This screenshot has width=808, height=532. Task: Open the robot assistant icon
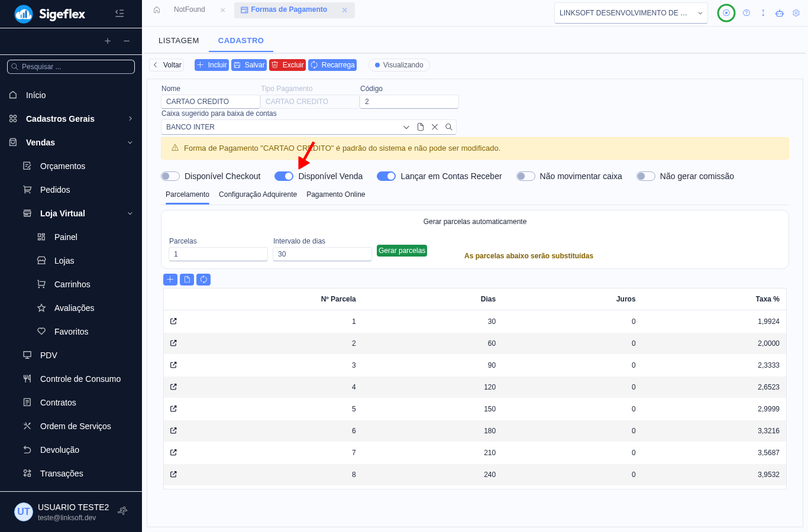pyautogui.click(x=780, y=13)
